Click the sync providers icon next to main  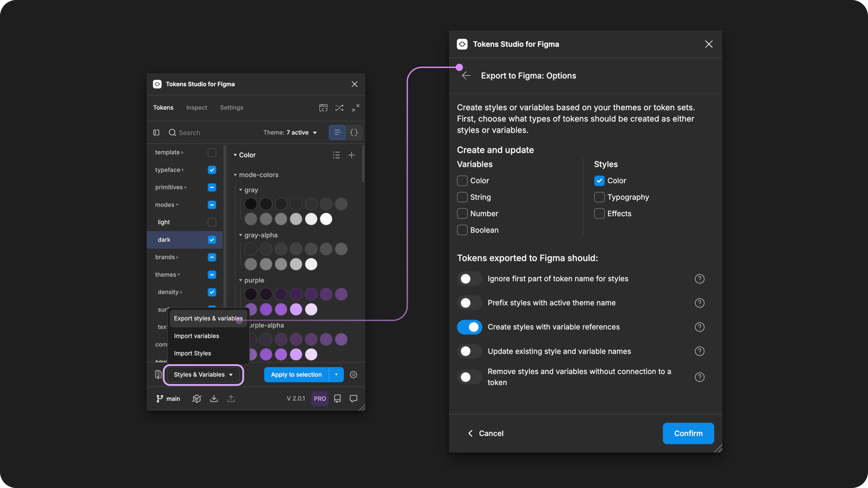[197, 399]
